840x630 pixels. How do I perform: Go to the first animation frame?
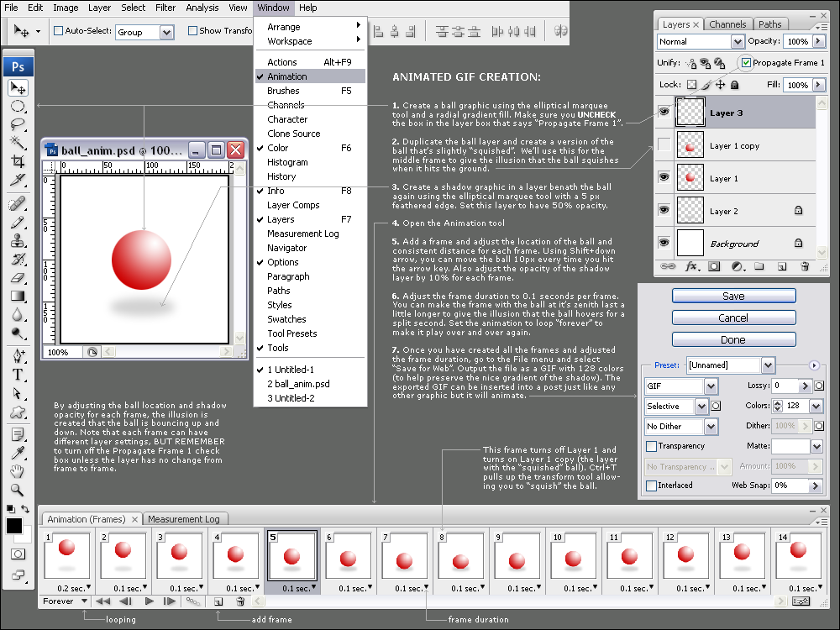(x=102, y=601)
